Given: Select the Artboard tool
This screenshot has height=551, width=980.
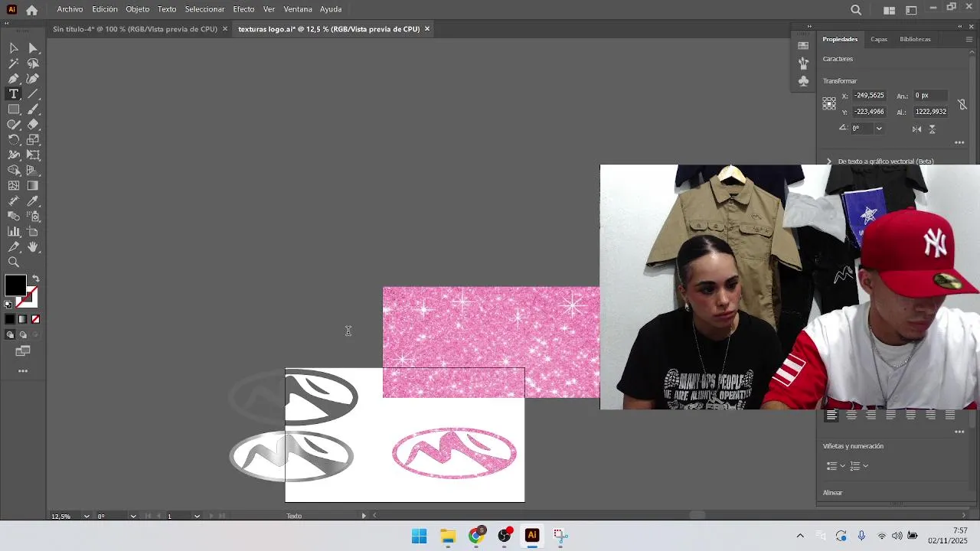Looking at the screenshot, I should pyautogui.click(x=33, y=232).
